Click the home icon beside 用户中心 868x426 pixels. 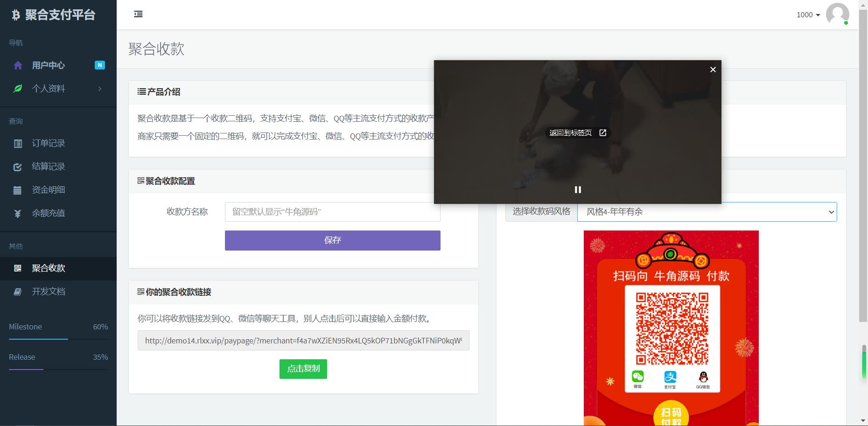pyautogui.click(x=18, y=65)
